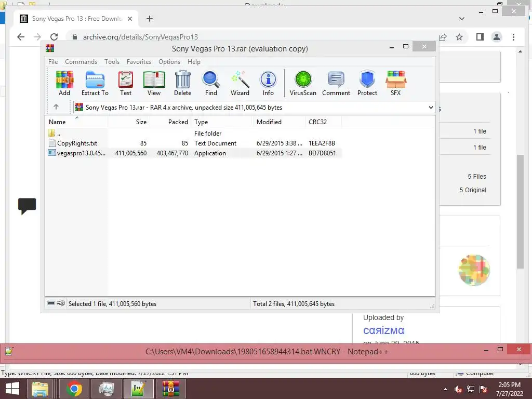Open the Options menu
The image size is (532, 399).
[169, 62]
